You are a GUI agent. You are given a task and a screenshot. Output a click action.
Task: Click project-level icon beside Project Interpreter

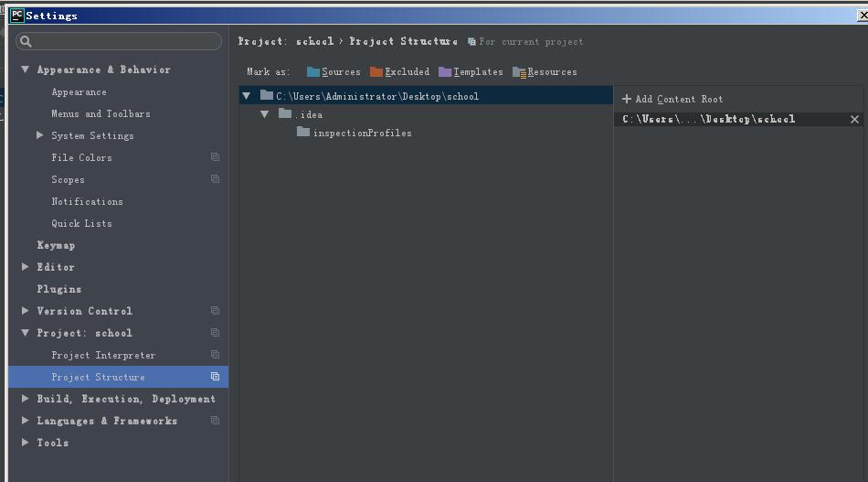click(x=216, y=355)
